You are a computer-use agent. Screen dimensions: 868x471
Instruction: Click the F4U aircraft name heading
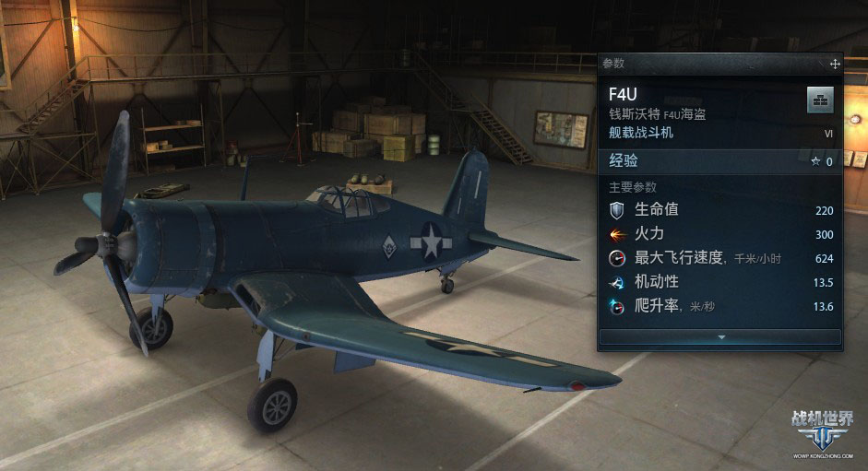click(x=623, y=95)
